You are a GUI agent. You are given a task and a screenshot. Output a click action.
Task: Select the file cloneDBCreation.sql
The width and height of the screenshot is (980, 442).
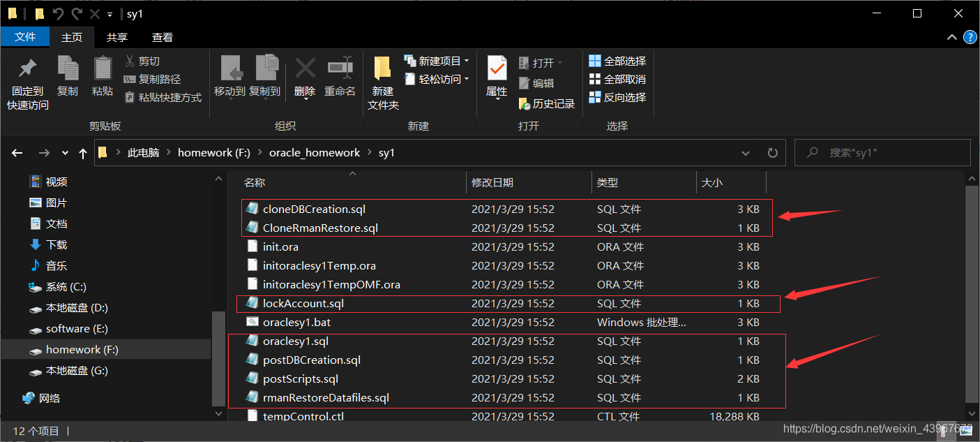click(x=314, y=209)
